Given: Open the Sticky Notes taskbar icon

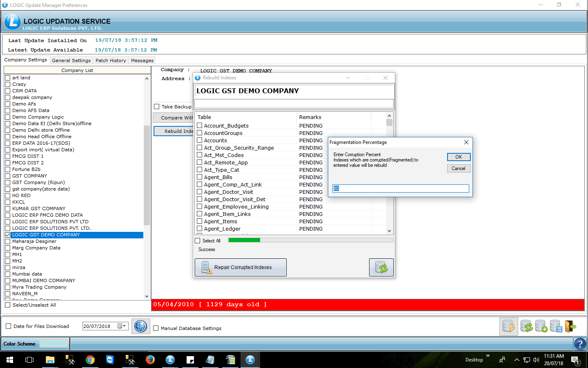Looking at the screenshot, I should [x=190, y=360].
